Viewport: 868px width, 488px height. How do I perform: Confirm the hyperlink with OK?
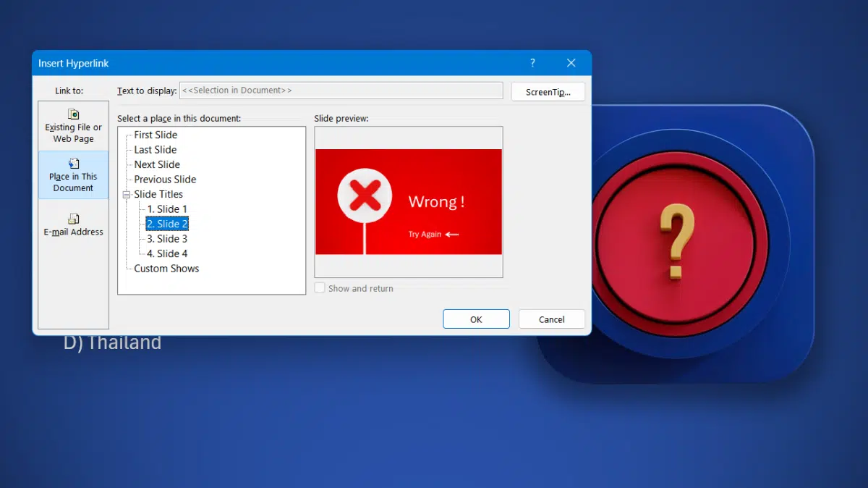tap(476, 319)
